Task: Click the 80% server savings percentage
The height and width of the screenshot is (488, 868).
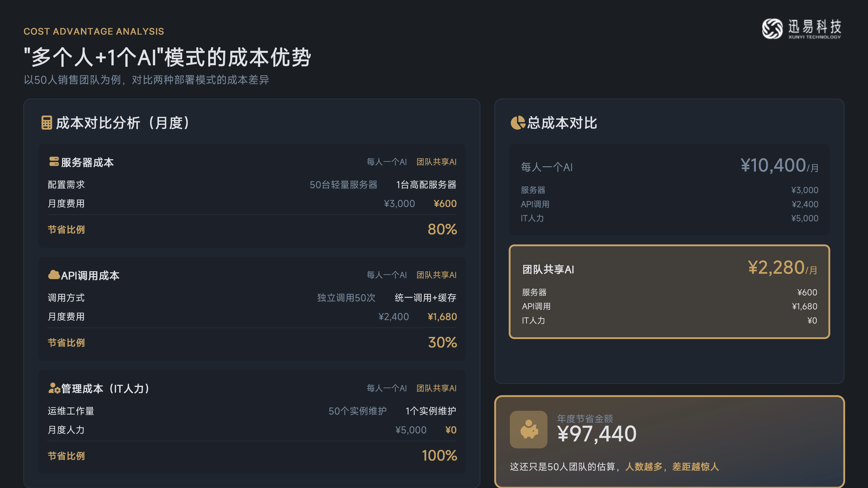Action: click(x=442, y=229)
